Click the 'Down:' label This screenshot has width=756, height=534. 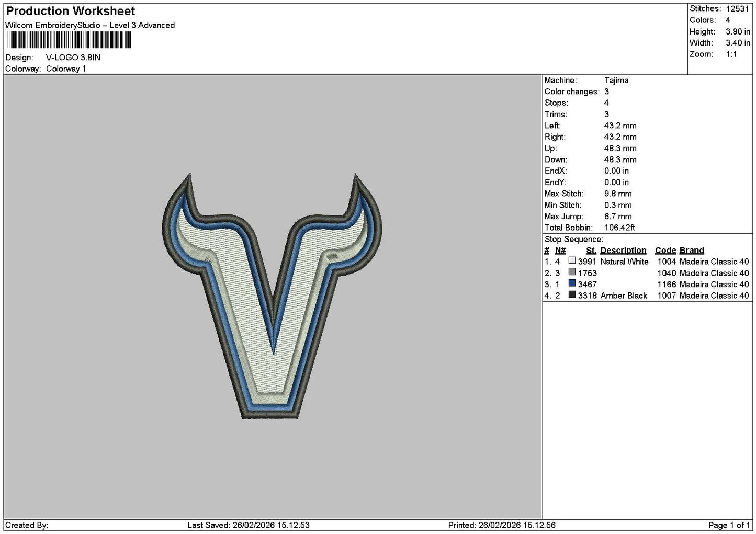(x=556, y=160)
